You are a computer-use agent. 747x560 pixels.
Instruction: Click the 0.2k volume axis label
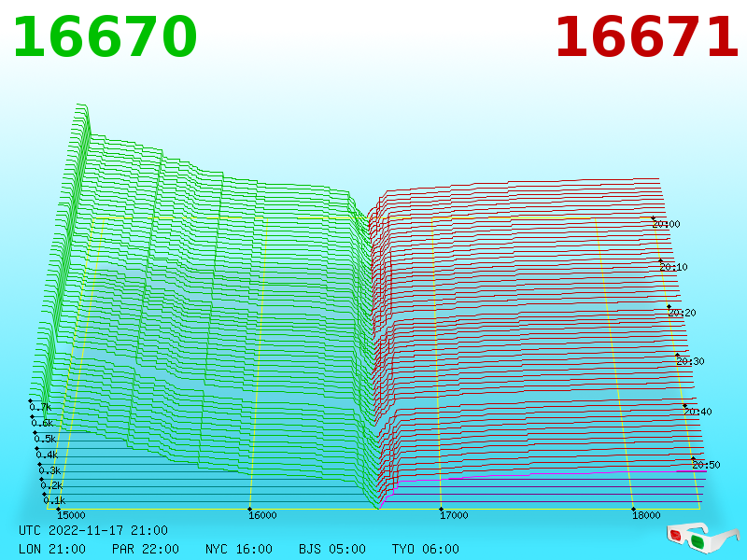tap(51, 485)
